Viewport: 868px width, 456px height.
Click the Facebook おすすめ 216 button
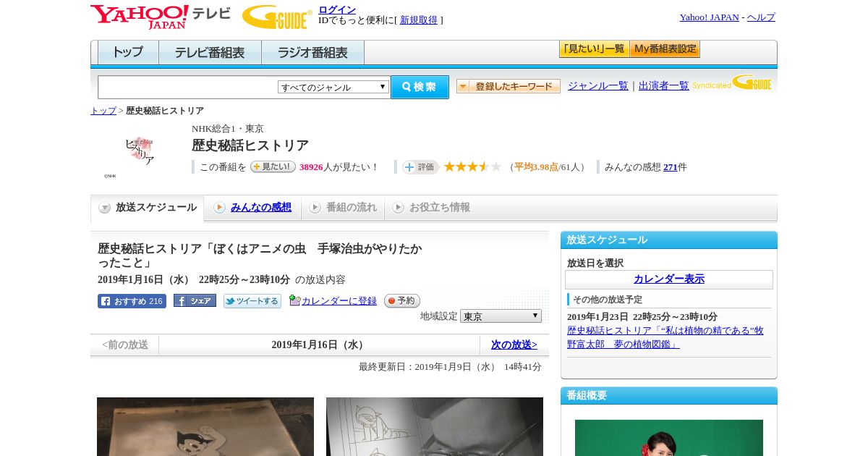pos(132,301)
